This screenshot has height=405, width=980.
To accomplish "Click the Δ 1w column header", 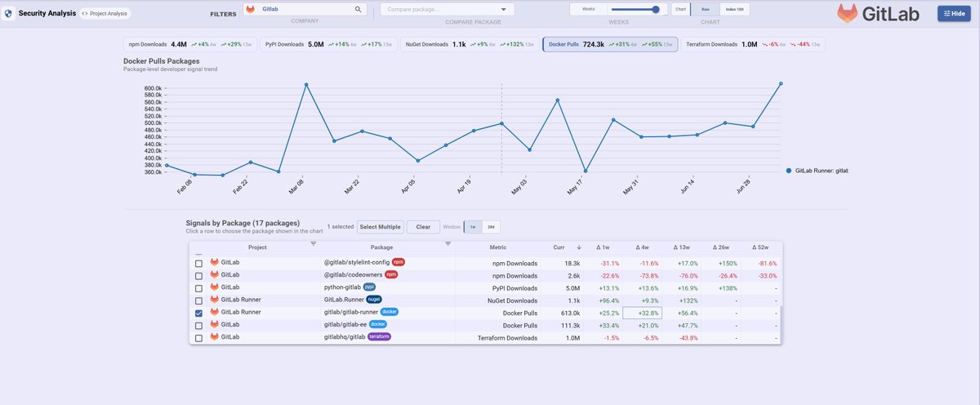I will [603, 247].
